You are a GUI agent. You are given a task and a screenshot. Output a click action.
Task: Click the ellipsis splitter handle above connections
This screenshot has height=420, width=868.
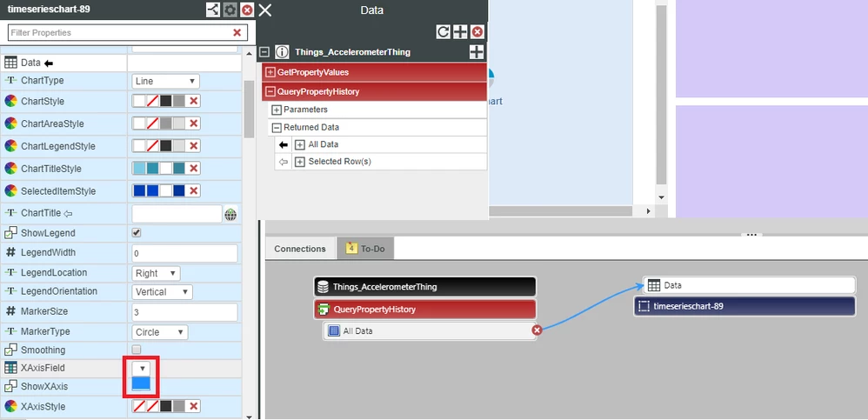[751, 235]
